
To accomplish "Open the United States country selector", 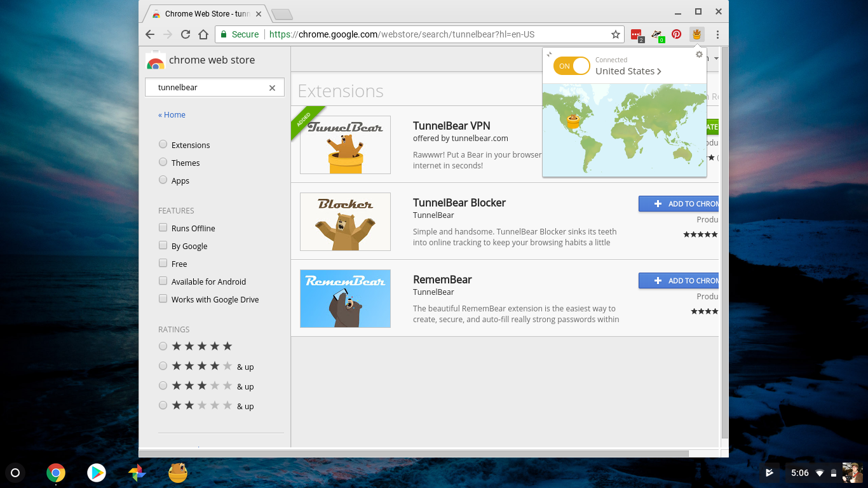I will point(628,71).
